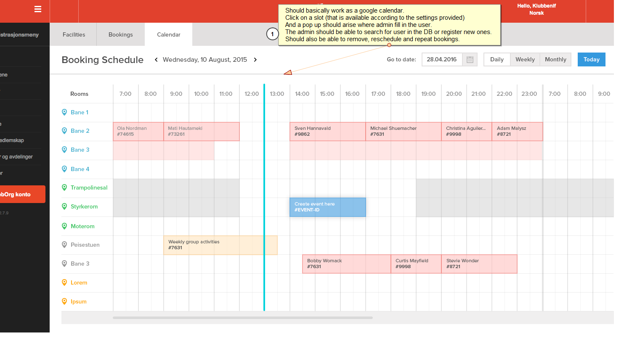Click the horizontal schedule scrollbar

[243, 318]
